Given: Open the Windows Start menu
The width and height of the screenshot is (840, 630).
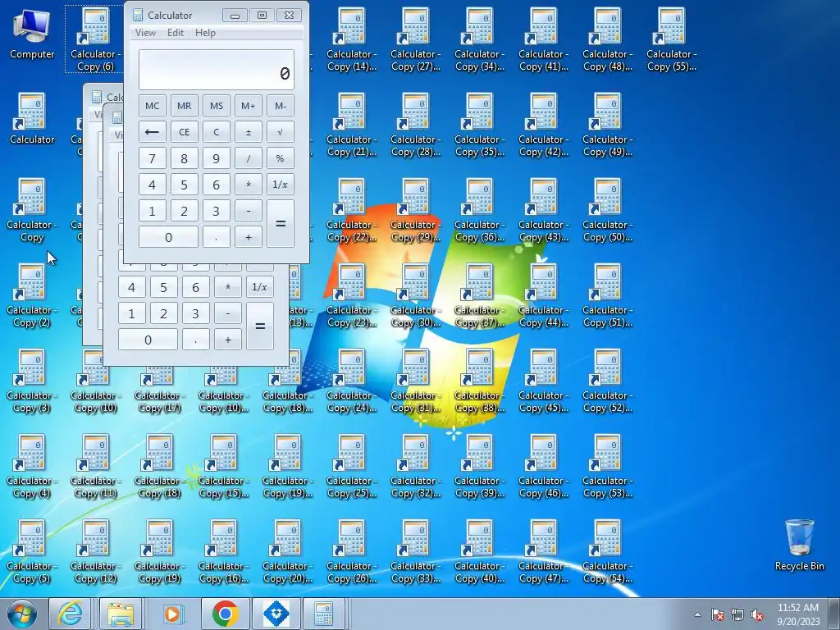Looking at the screenshot, I should pyautogui.click(x=22, y=614).
